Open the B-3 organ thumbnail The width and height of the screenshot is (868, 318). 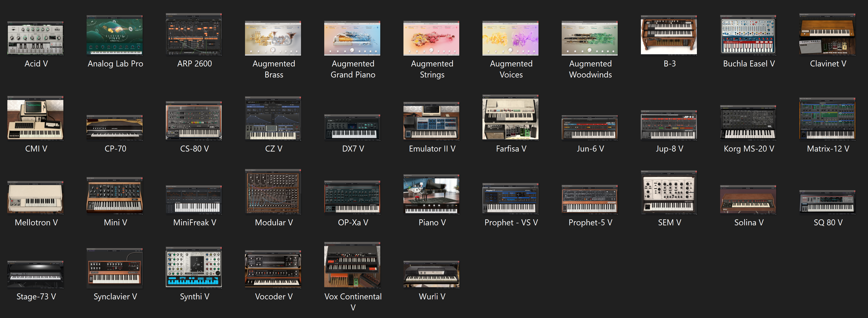(669, 35)
